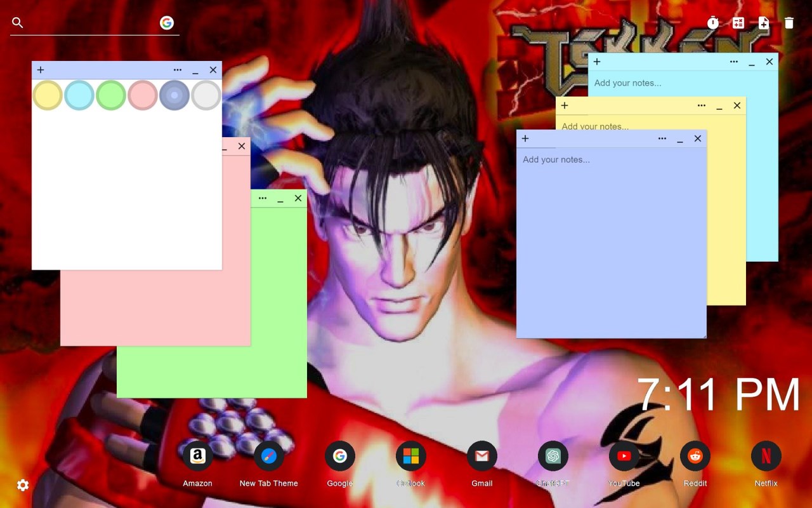Create a new sticky note
Image resolution: width=812 pixels, height=508 pixels.
[x=764, y=23]
